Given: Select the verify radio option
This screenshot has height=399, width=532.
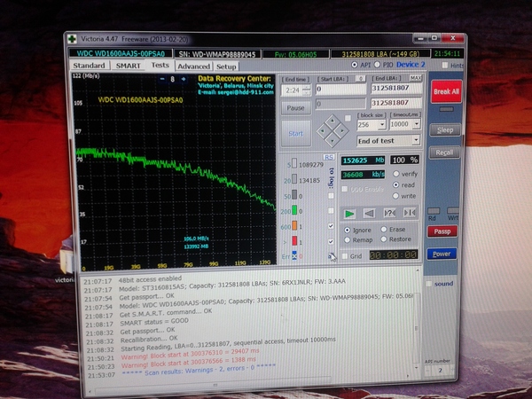Looking at the screenshot, I should (395, 174).
